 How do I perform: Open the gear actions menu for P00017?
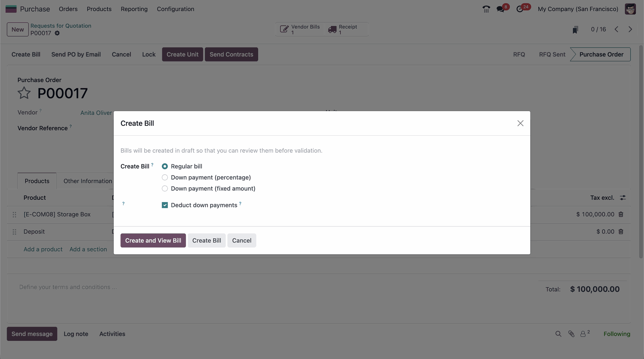[57, 33]
